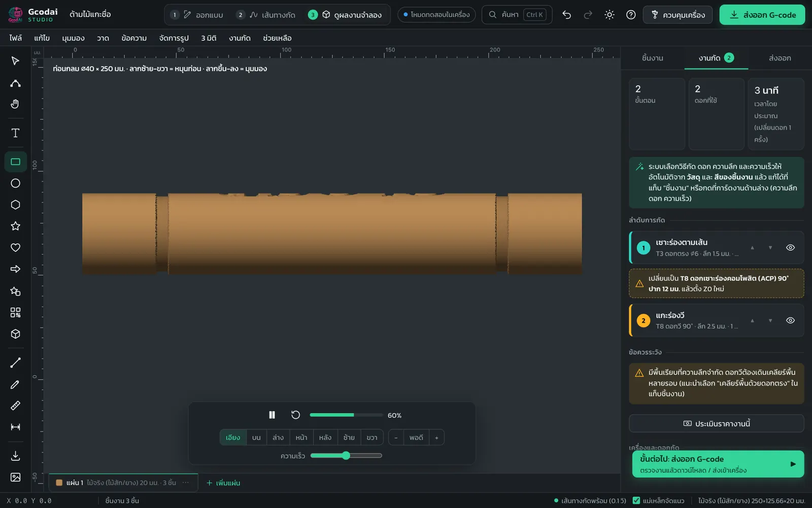Hide the แกะร่องวี step with eye icon
Image resolution: width=812 pixels, height=508 pixels.
point(790,321)
